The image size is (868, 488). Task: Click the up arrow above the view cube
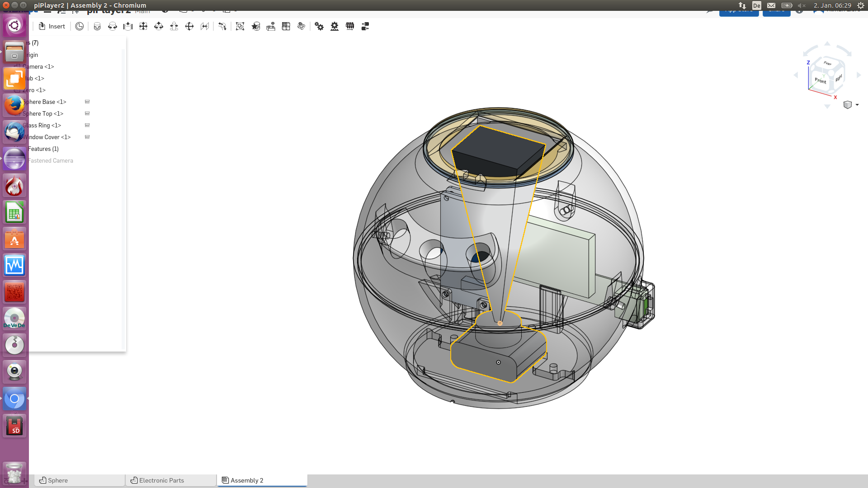(827, 44)
